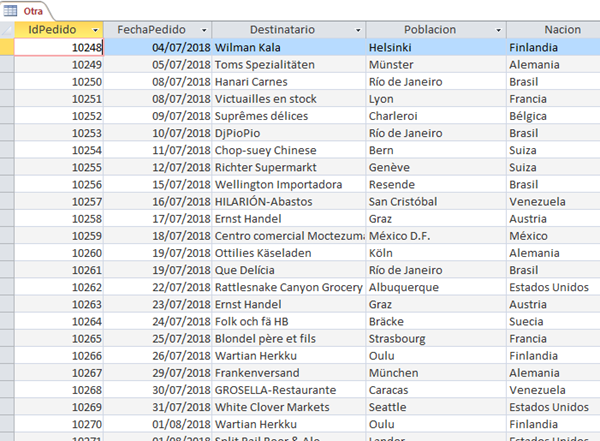
Task: Click the cell Chop-suey Chinese
Action: point(289,150)
